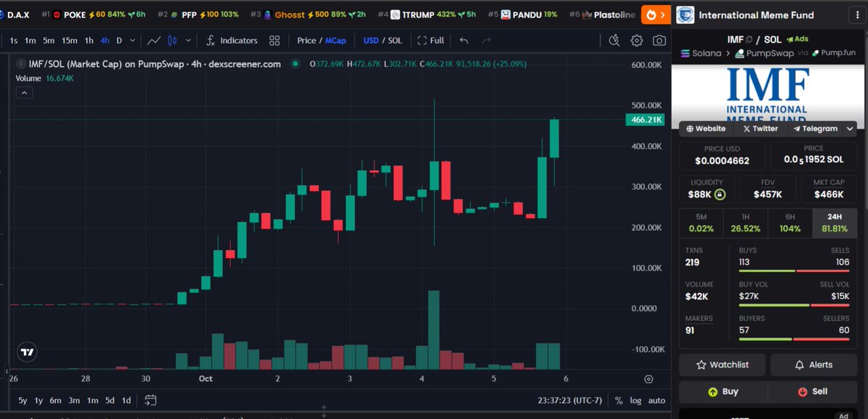Undo the last chart action
868x419 pixels.
point(464,41)
